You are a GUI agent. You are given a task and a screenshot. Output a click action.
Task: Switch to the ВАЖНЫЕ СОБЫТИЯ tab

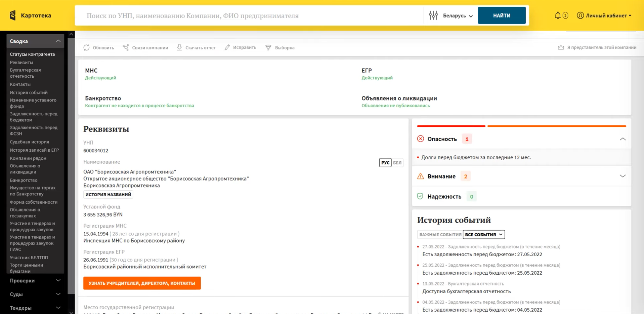tap(439, 234)
